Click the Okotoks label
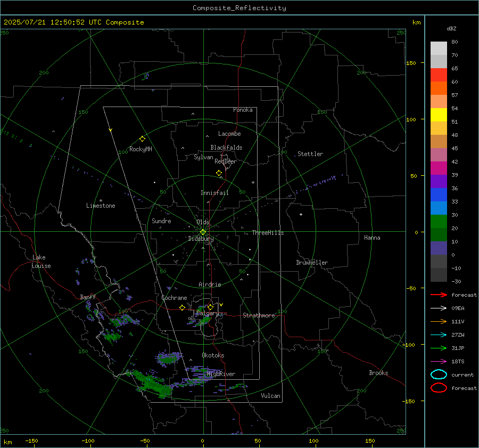Viewport: 479px width, 448px height. (213, 355)
